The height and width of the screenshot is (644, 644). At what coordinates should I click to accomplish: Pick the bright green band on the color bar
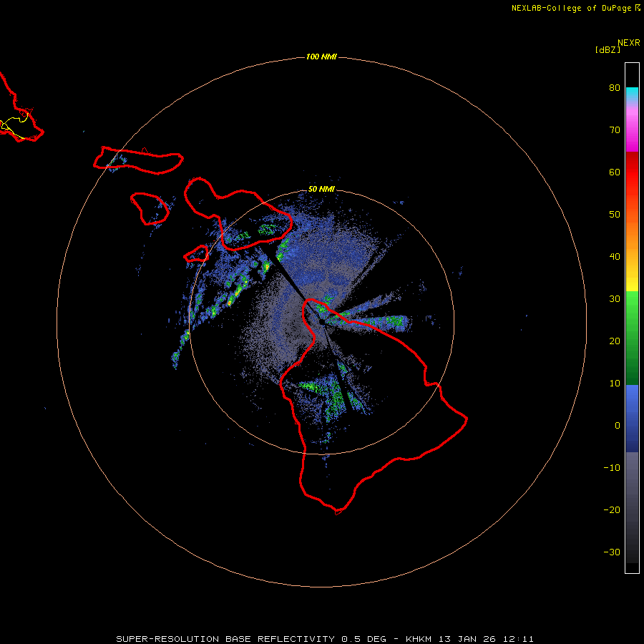pyautogui.click(x=632, y=308)
